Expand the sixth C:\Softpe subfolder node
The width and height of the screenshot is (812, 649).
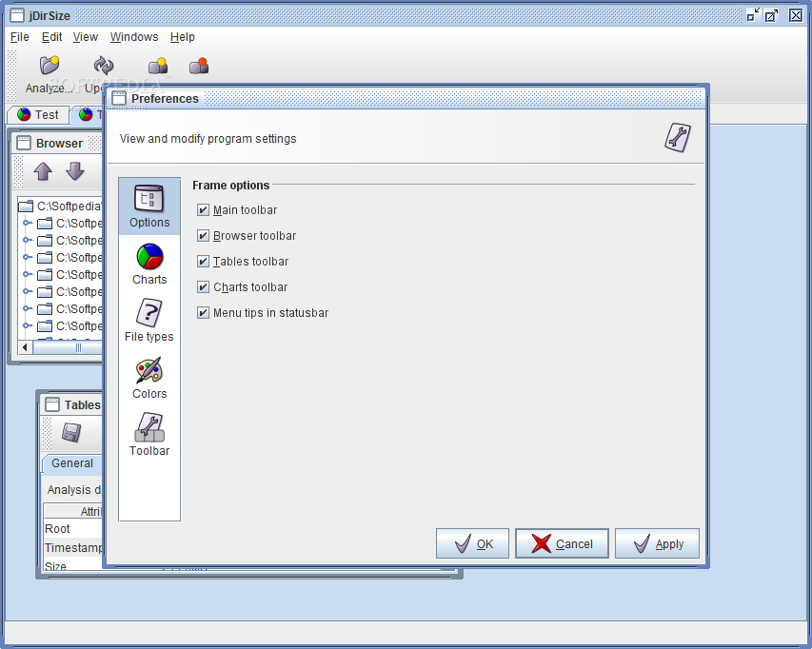click(x=28, y=308)
